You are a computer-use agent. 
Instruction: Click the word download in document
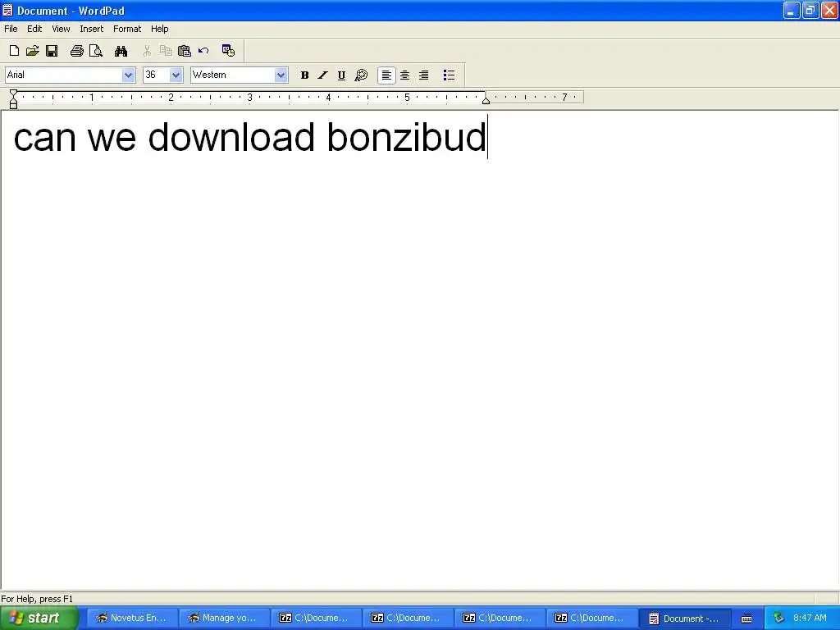(x=231, y=137)
